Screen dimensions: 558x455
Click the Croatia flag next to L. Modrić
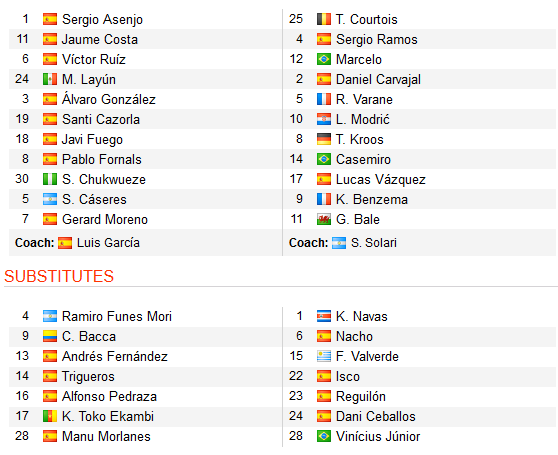pyautogui.click(x=324, y=119)
